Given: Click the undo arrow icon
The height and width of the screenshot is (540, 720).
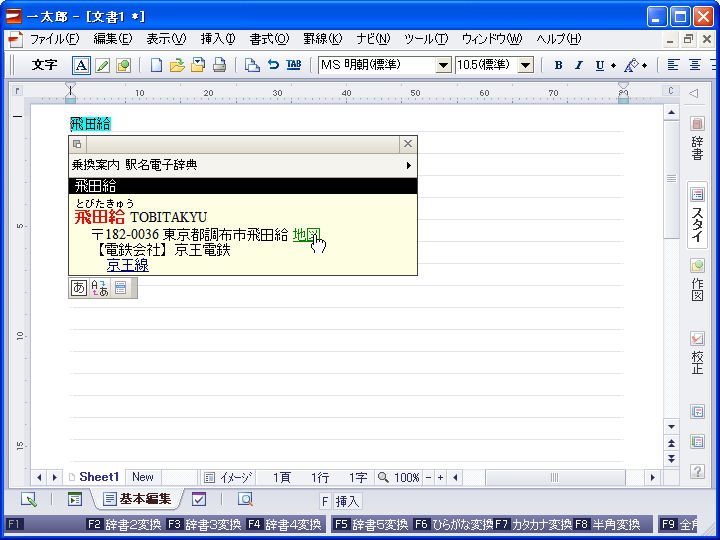Looking at the screenshot, I should click(273, 65).
